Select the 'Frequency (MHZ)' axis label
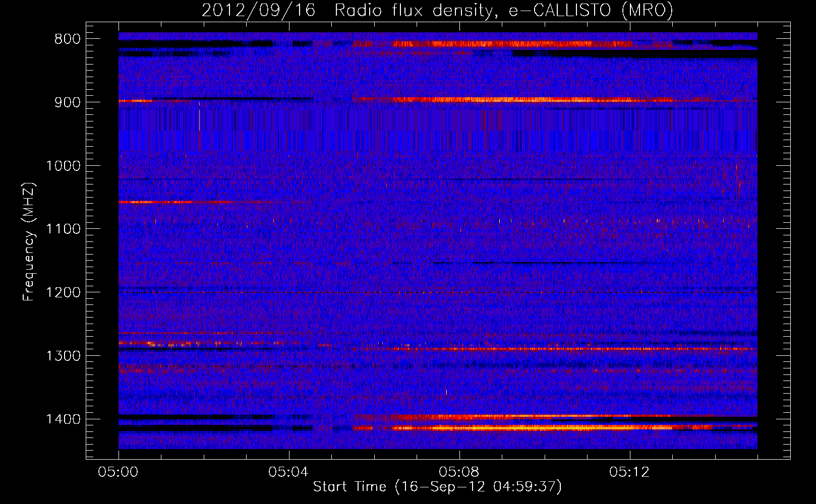 [x=29, y=242]
